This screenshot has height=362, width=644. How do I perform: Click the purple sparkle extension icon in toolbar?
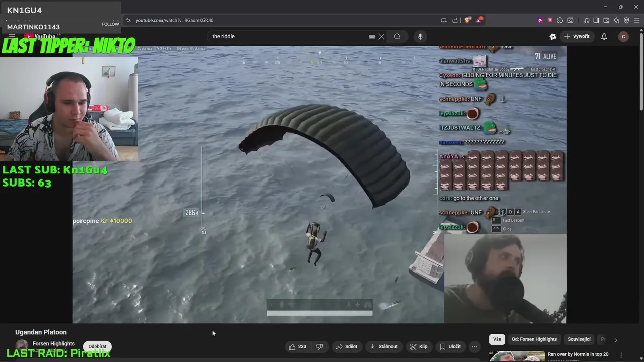tap(540, 20)
